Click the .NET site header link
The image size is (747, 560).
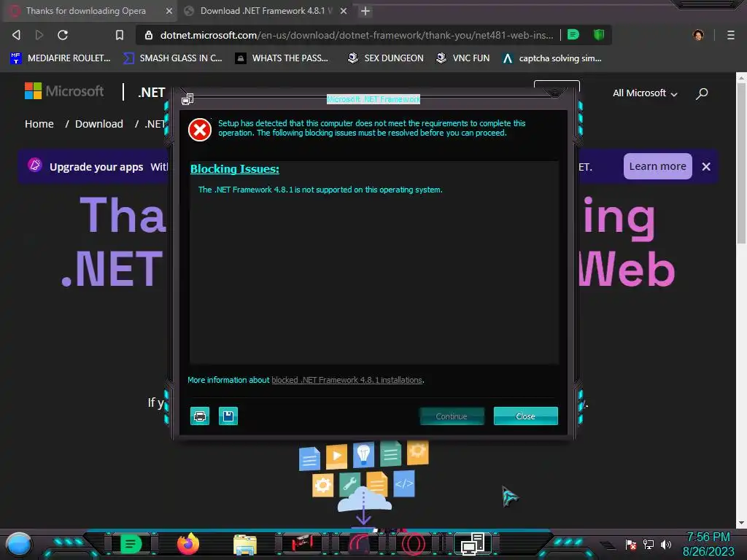(152, 93)
